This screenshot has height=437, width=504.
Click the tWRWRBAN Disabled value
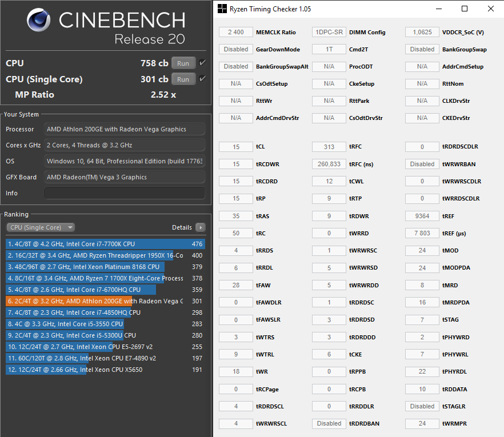tap(422, 164)
